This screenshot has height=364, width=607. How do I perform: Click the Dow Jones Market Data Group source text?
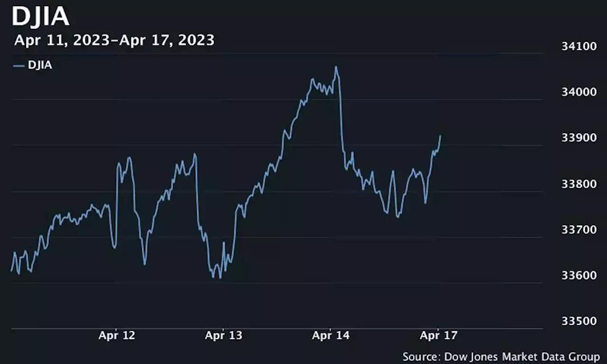pos(501,356)
